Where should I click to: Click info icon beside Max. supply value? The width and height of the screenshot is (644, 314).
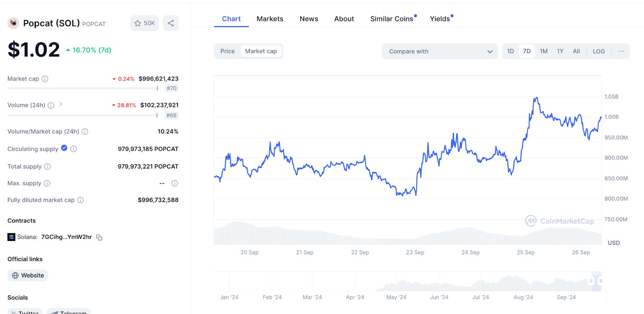pyautogui.click(x=175, y=183)
